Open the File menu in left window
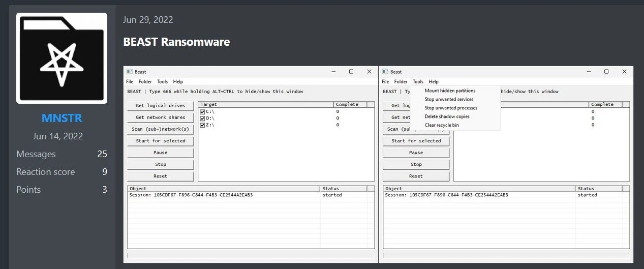Image resolution: width=644 pixels, height=269 pixels. click(x=130, y=81)
